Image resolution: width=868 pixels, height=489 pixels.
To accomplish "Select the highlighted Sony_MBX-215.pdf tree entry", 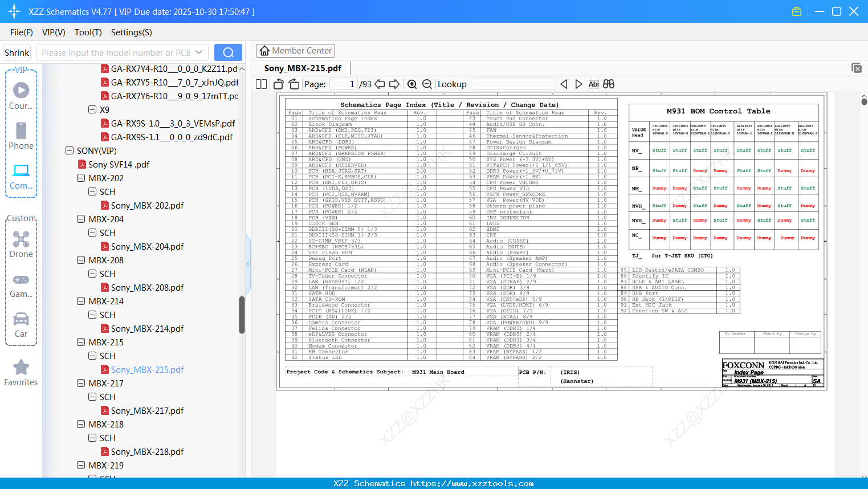I will pyautogui.click(x=147, y=369).
